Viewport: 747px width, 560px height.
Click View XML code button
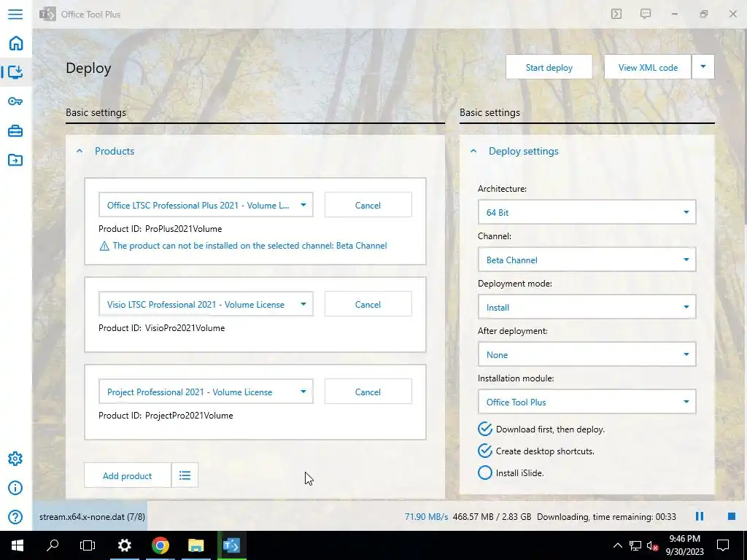(x=648, y=67)
